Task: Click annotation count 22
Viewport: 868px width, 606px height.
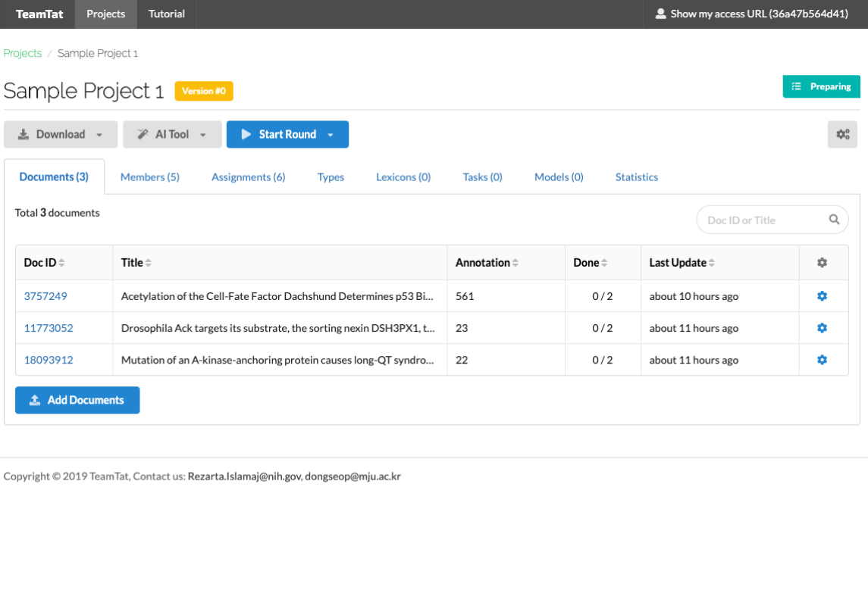Action: pyautogui.click(x=462, y=359)
